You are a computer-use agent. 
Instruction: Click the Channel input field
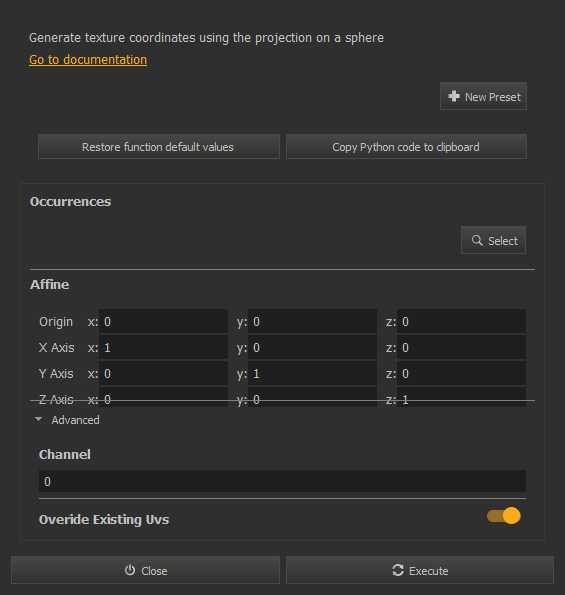tap(282, 481)
